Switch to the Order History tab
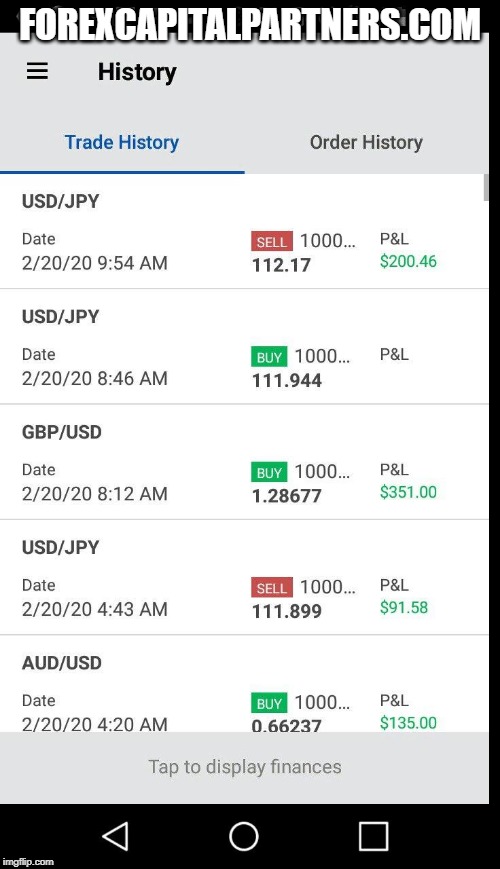The height and width of the screenshot is (869, 500). click(x=366, y=142)
